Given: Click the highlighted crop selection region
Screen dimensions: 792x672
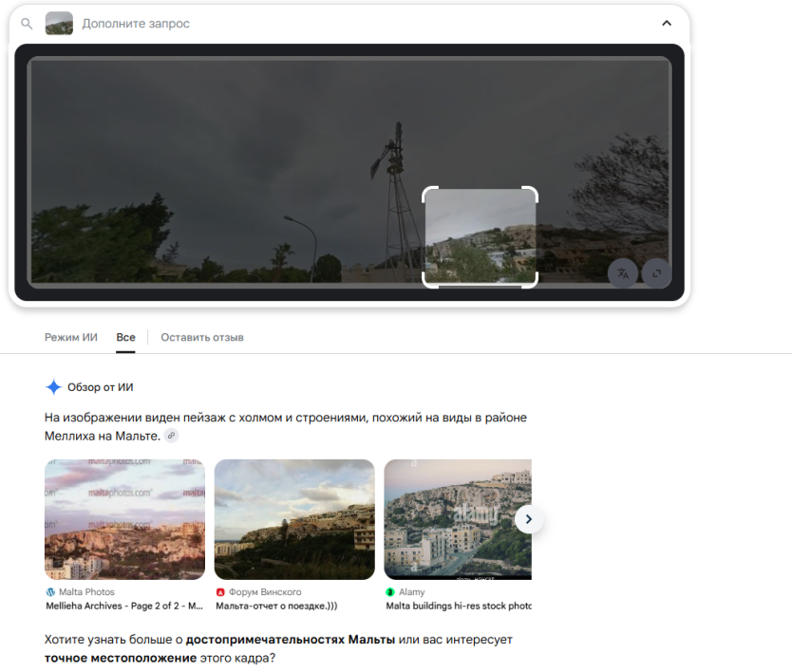Looking at the screenshot, I should (x=480, y=236).
